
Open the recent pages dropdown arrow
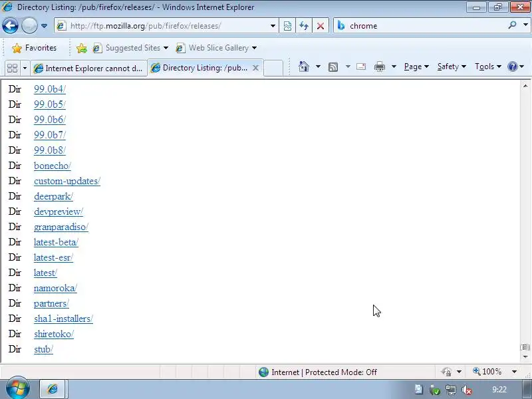44,26
